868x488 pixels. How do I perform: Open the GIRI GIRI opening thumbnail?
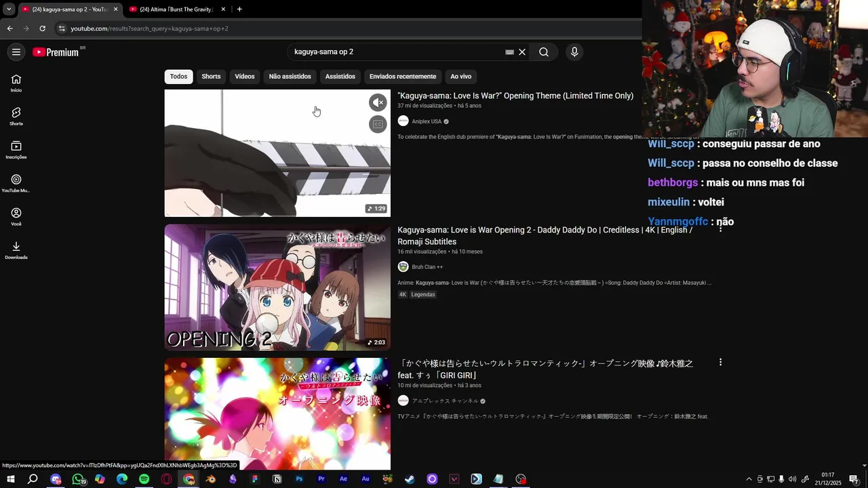pos(277,414)
